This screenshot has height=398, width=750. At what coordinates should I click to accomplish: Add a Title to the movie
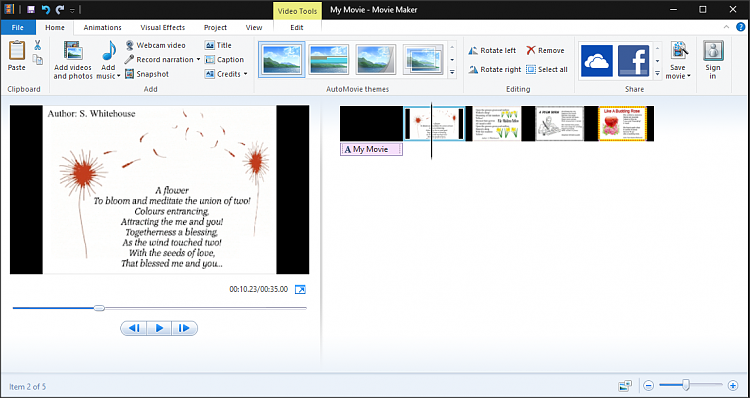(218, 45)
